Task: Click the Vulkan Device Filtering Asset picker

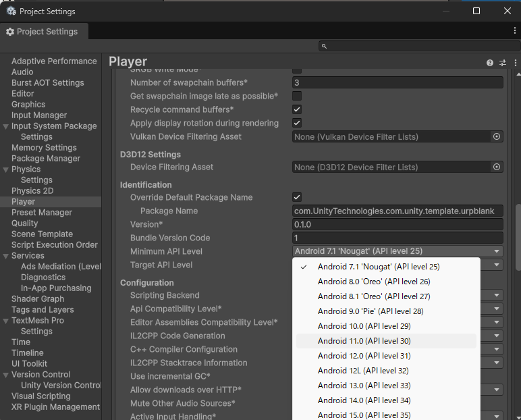Action: click(497, 136)
